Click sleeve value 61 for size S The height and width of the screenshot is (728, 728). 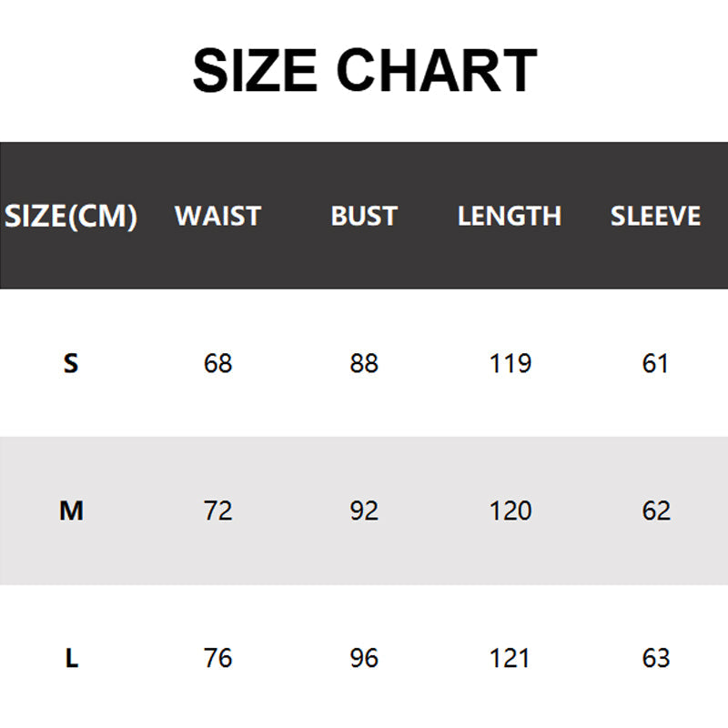point(655,364)
